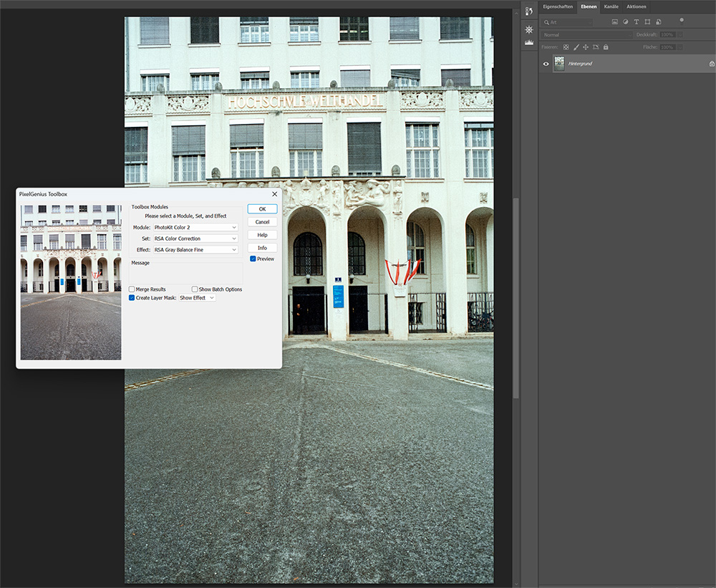Click the lock icon on Hintergrund layer

point(712,64)
